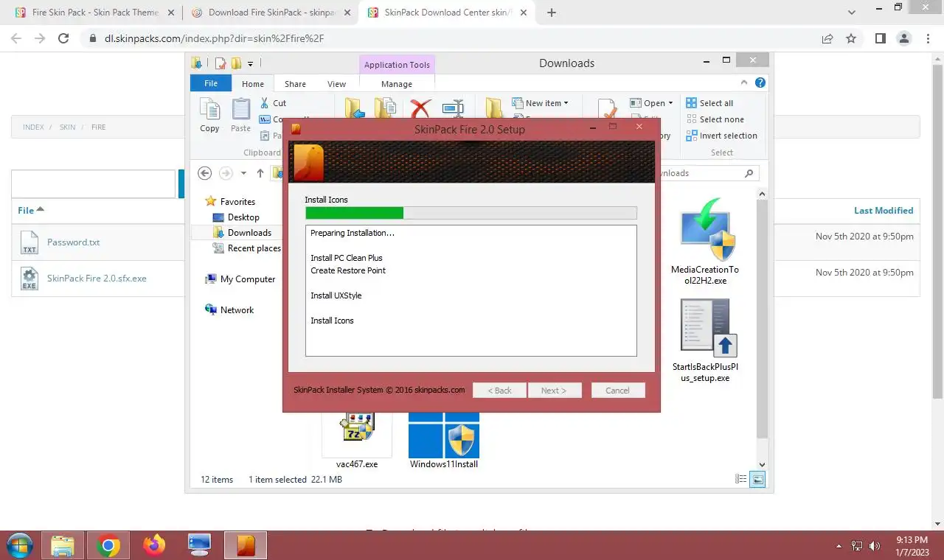944x560 pixels.
Task: Sort by File column header
Action: click(31, 210)
